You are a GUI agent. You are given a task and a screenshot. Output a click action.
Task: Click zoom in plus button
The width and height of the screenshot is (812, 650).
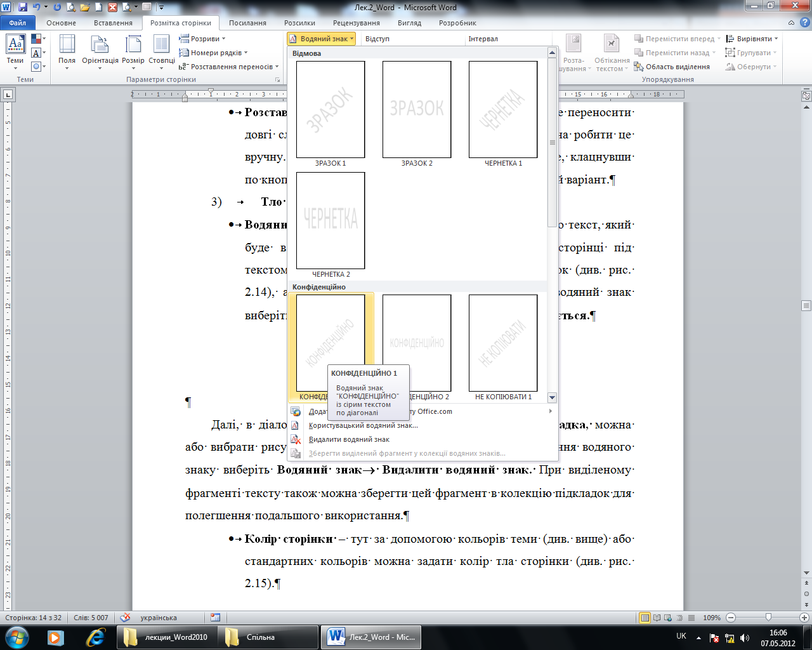(804, 618)
